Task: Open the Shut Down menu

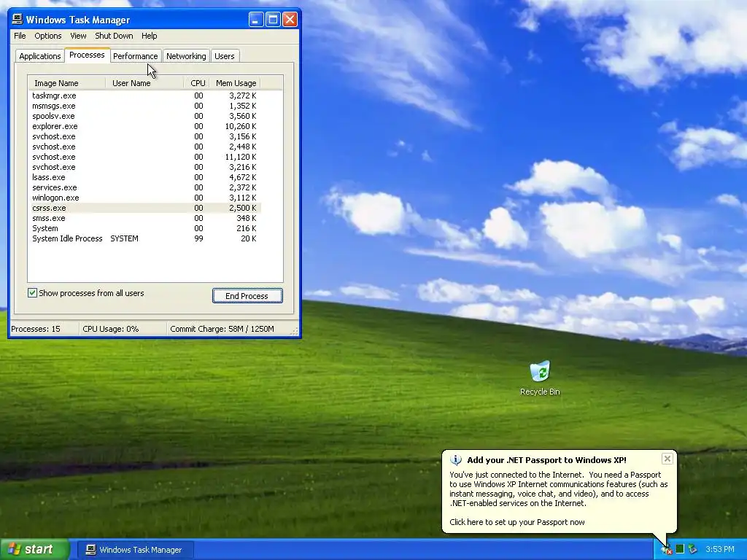Action: (114, 36)
